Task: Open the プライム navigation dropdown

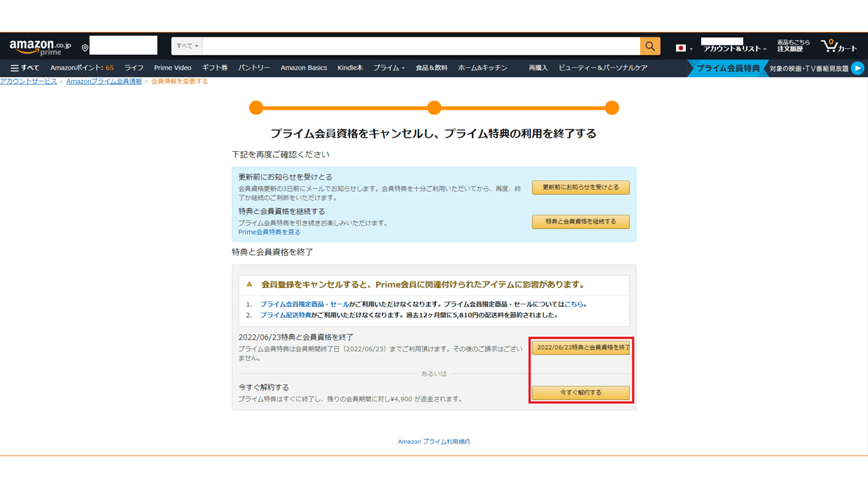Action: (x=389, y=67)
